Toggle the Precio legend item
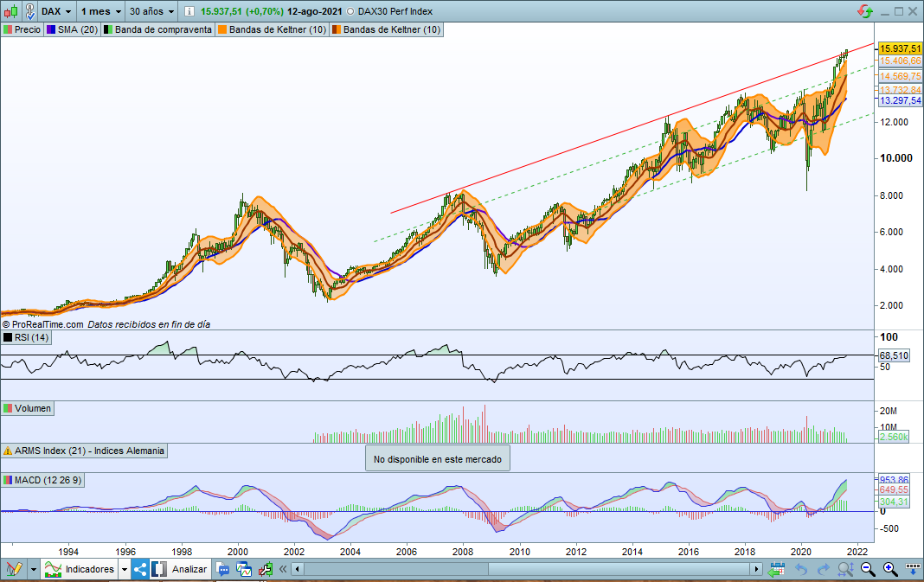The image size is (924, 582). pos(22,29)
